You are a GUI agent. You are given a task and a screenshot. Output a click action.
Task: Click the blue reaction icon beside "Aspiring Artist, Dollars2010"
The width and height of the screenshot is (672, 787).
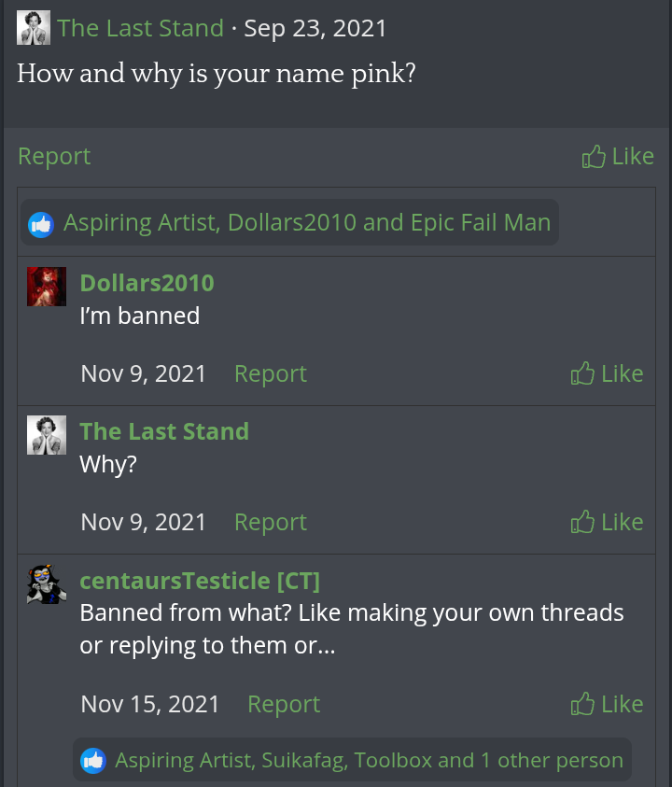pyautogui.click(x=41, y=224)
